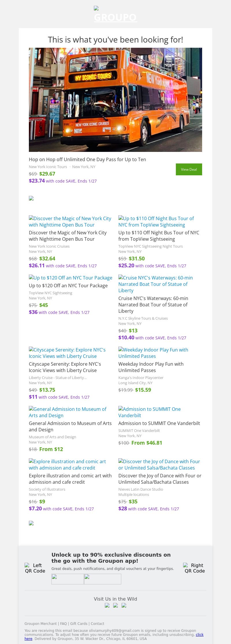Open the rightmost social icon under Visit Us
This screenshot has width=231, height=644.
pyautogui.click(x=124, y=605)
